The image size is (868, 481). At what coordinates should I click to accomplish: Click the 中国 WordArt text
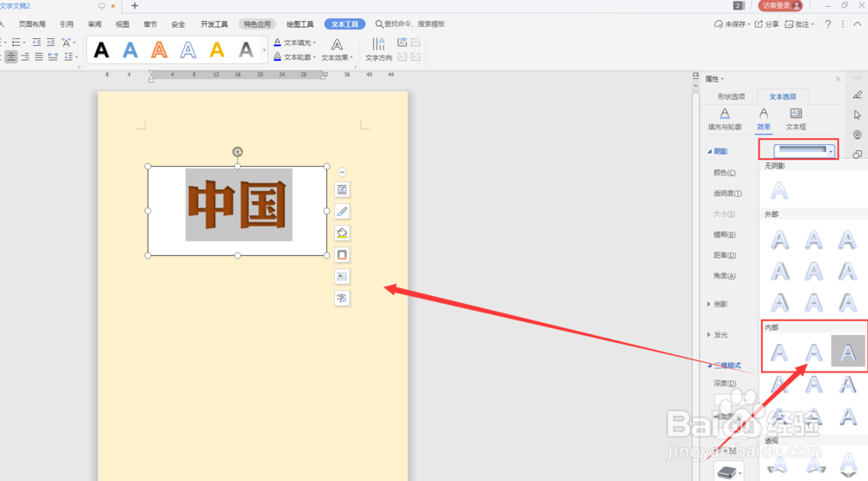point(239,205)
